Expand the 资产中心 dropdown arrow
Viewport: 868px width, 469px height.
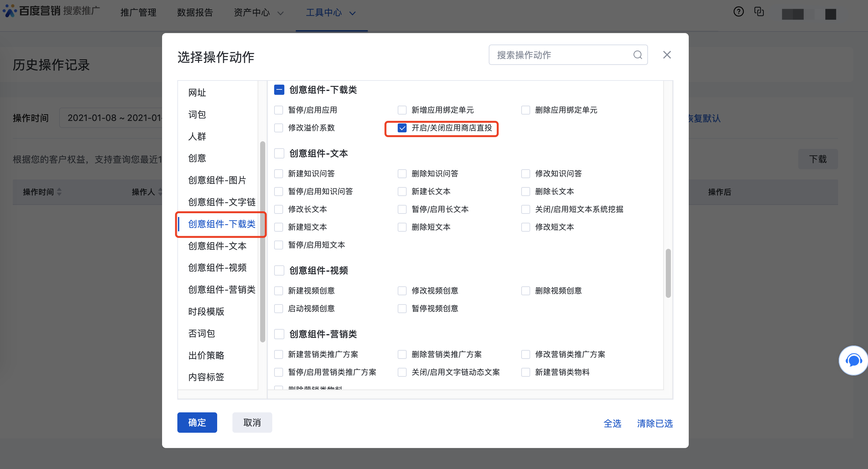280,13
